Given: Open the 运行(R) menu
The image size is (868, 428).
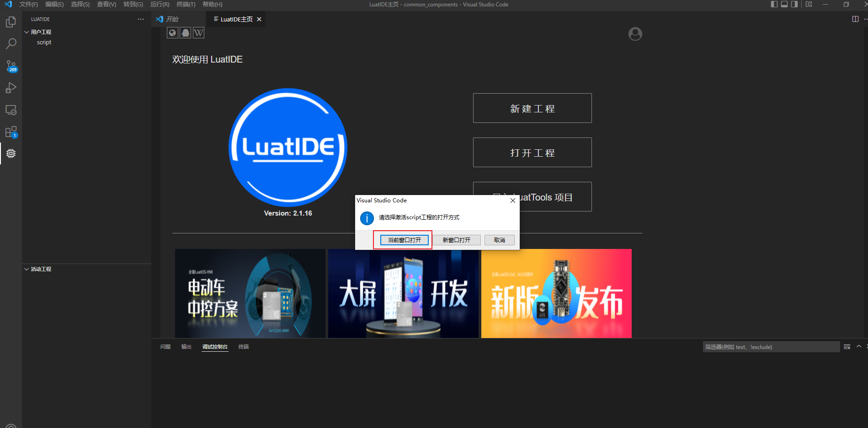Looking at the screenshot, I should (x=160, y=4).
